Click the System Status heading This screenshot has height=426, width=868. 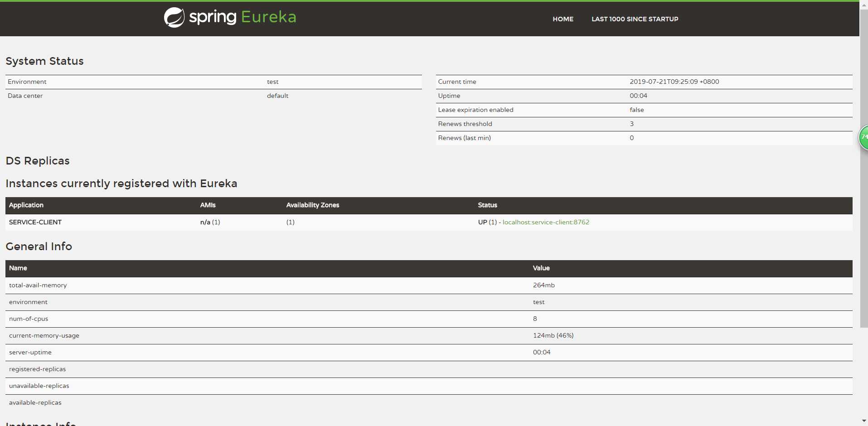[44, 61]
